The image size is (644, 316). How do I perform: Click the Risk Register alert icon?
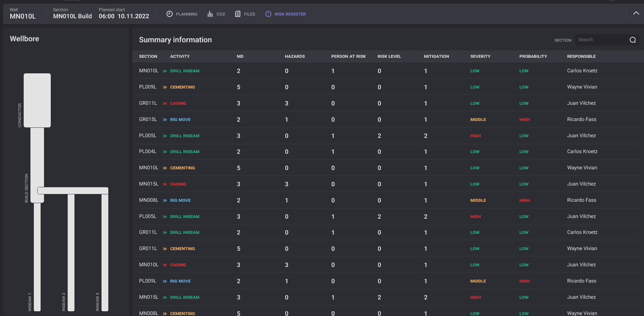(x=268, y=14)
